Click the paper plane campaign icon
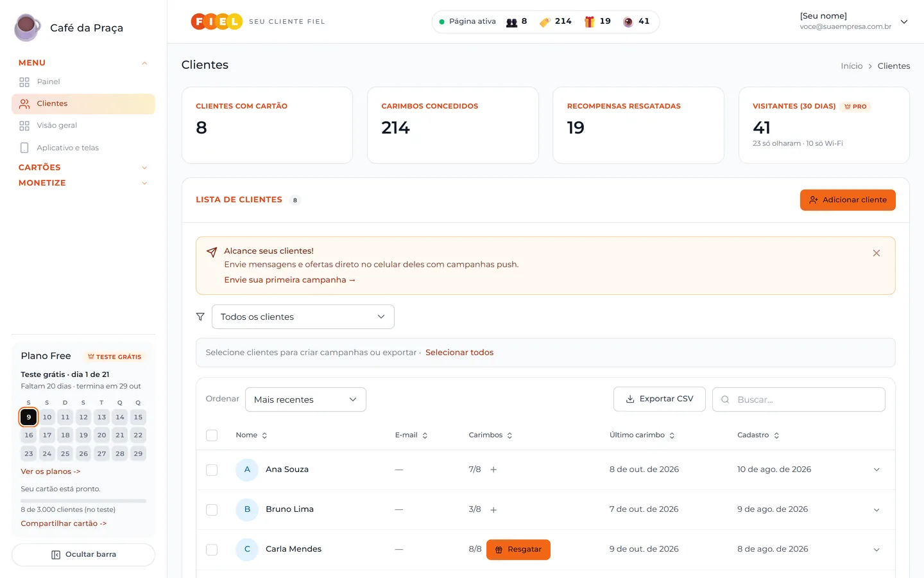The image size is (924, 578). [x=212, y=252]
